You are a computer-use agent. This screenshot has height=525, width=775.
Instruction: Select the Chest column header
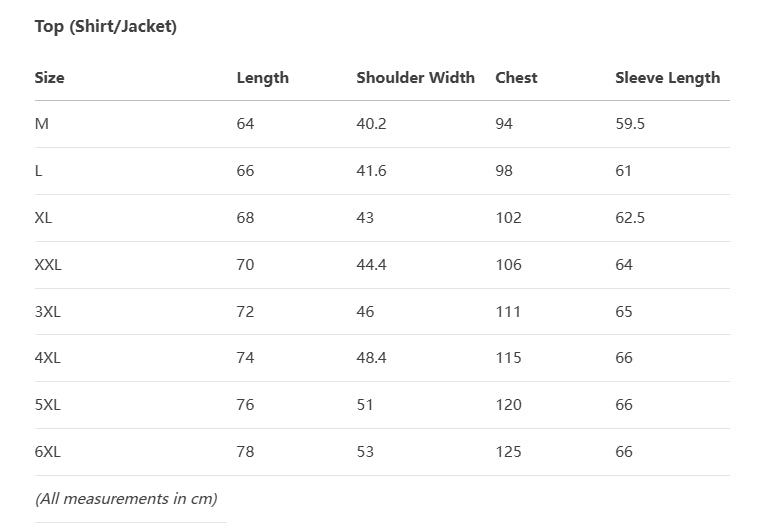(x=516, y=78)
